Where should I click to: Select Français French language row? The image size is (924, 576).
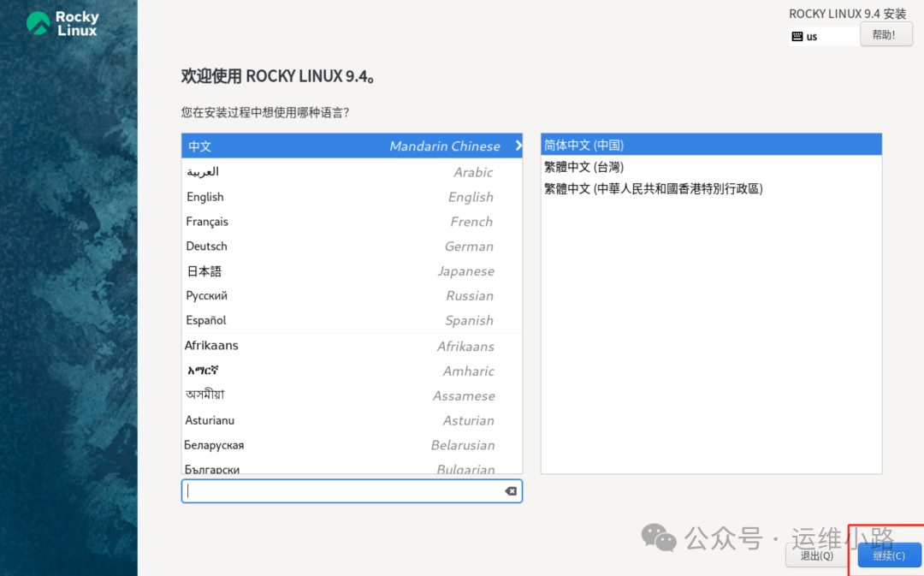pyautogui.click(x=352, y=222)
